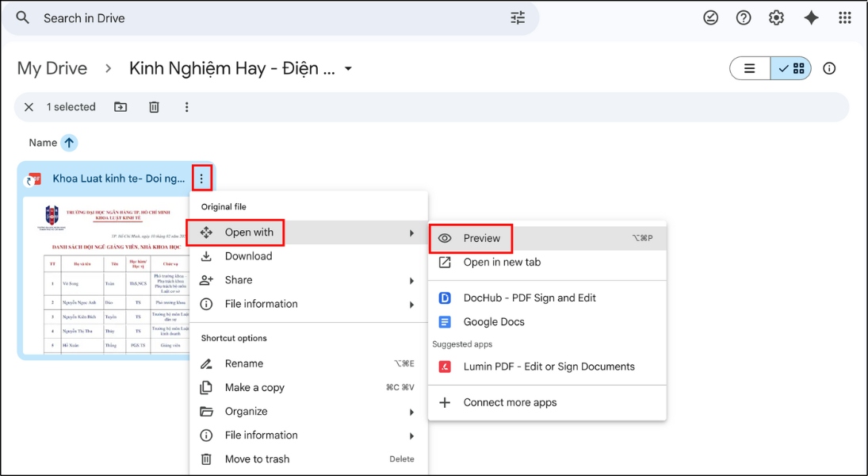868x476 pixels.
Task: Open the settings gear icon
Action: [x=777, y=17]
